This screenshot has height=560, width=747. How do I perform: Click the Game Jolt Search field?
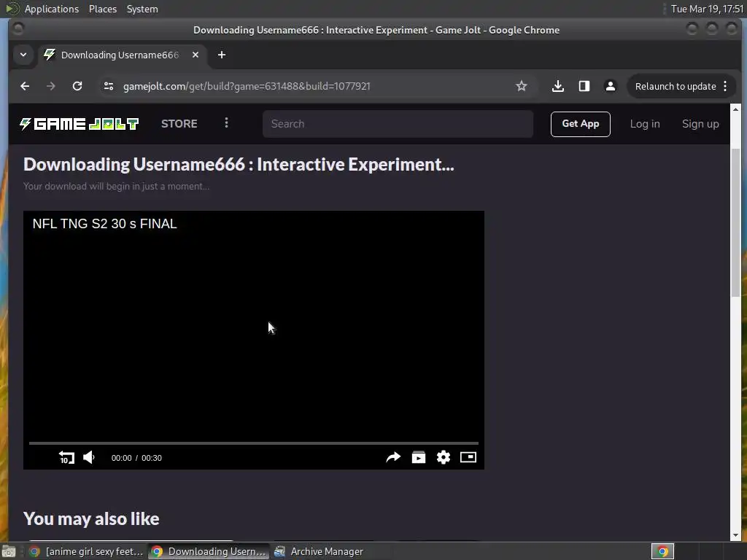tap(398, 124)
